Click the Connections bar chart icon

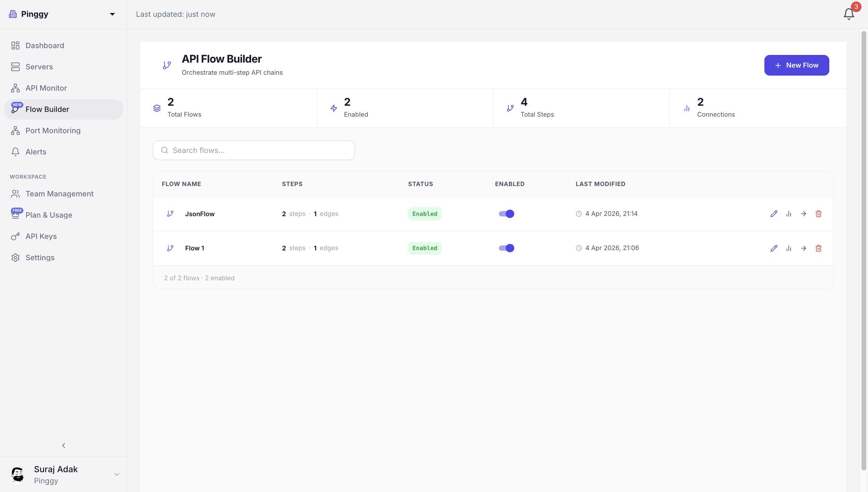point(687,108)
